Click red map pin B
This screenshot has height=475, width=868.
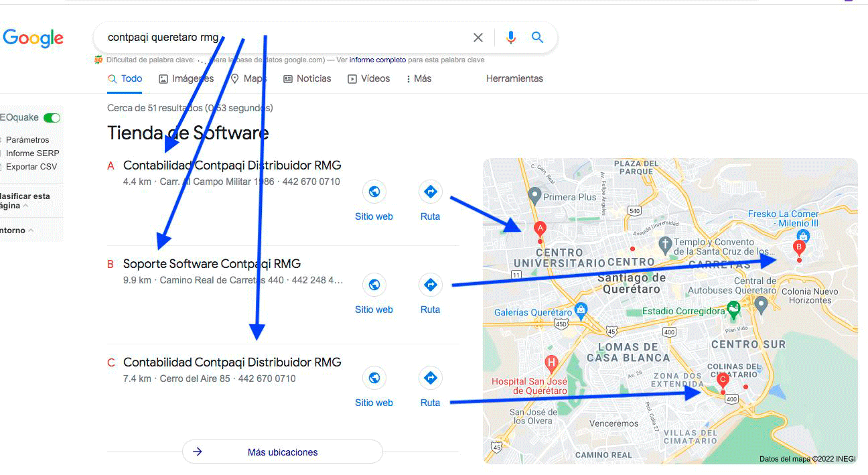(x=798, y=249)
